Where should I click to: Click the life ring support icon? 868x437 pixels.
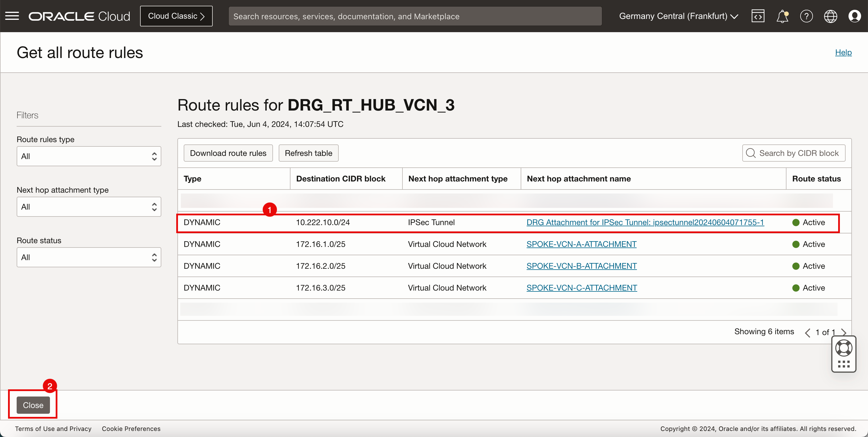pyautogui.click(x=843, y=348)
